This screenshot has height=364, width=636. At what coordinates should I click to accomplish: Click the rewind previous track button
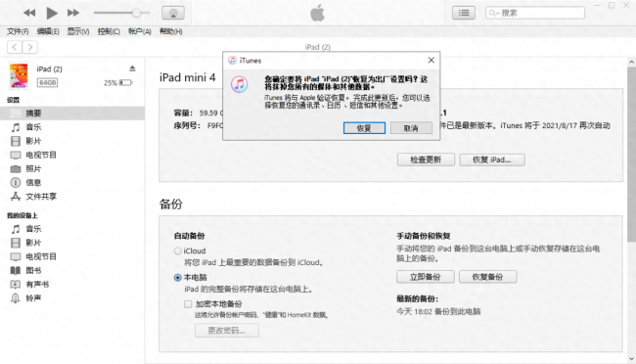coord(29,13)
